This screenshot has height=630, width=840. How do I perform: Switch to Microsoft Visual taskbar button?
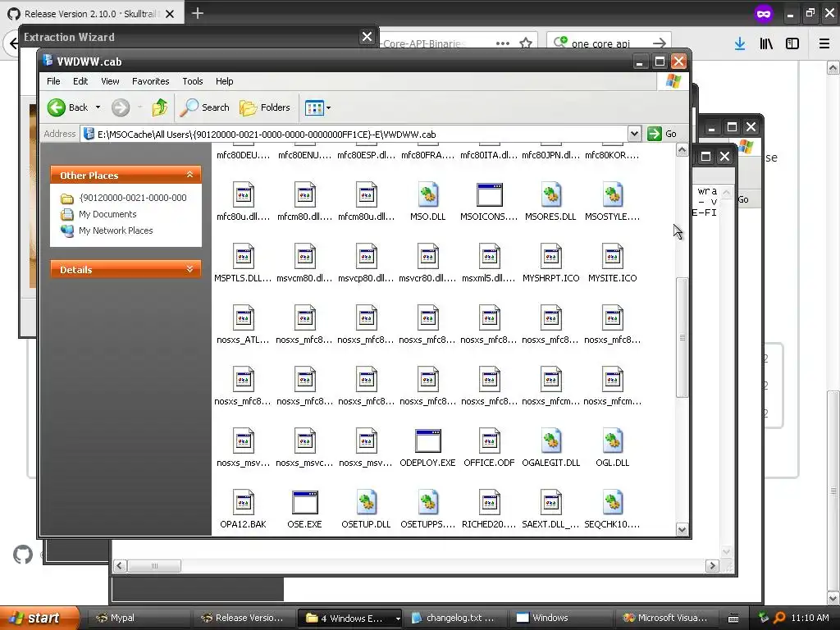(x=666, y=619)
